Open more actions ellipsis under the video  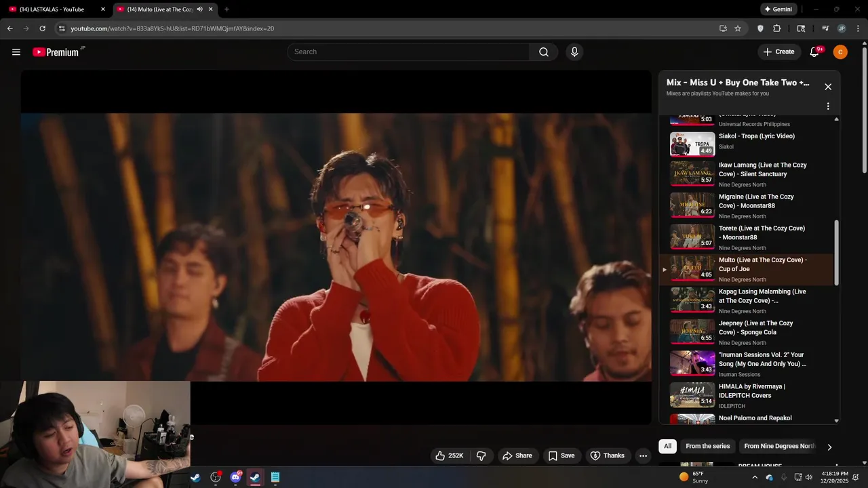(x=643, y=455)
